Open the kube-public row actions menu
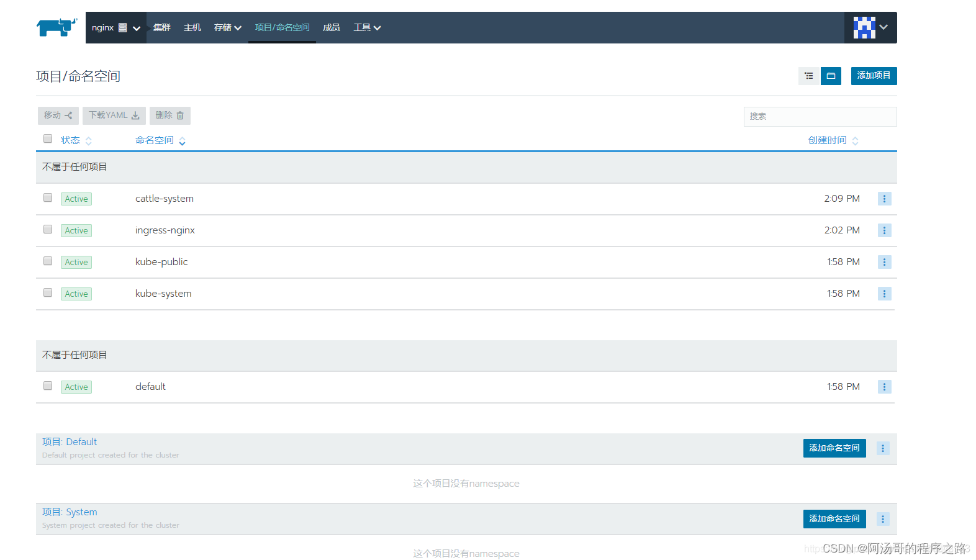976x560 pixels. [885, 262]
